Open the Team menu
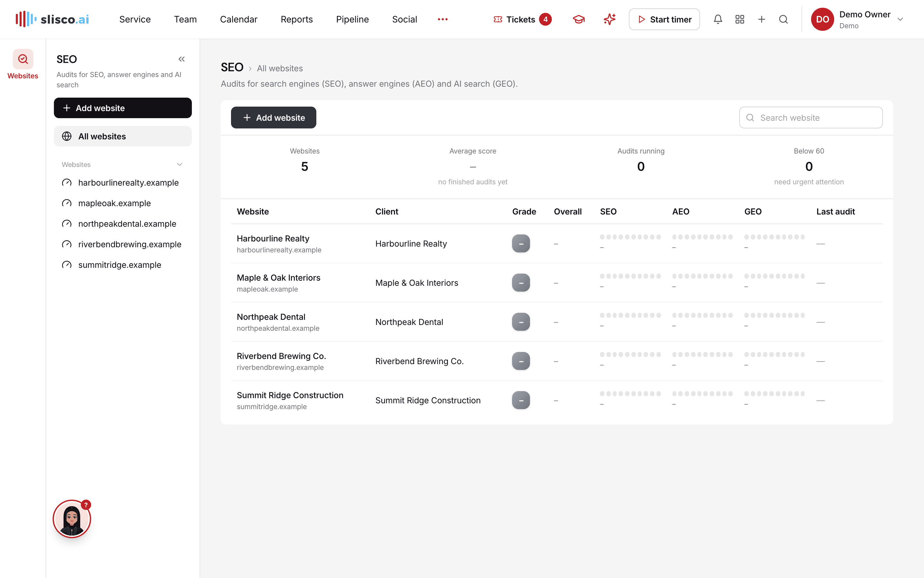This screenshot has width=924, height=578. coord(185,20)
